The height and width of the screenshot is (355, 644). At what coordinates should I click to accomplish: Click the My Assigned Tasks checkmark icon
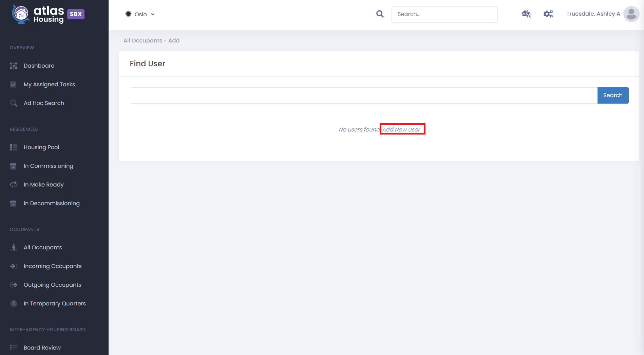pyautogui.click(x=13, y=84)
